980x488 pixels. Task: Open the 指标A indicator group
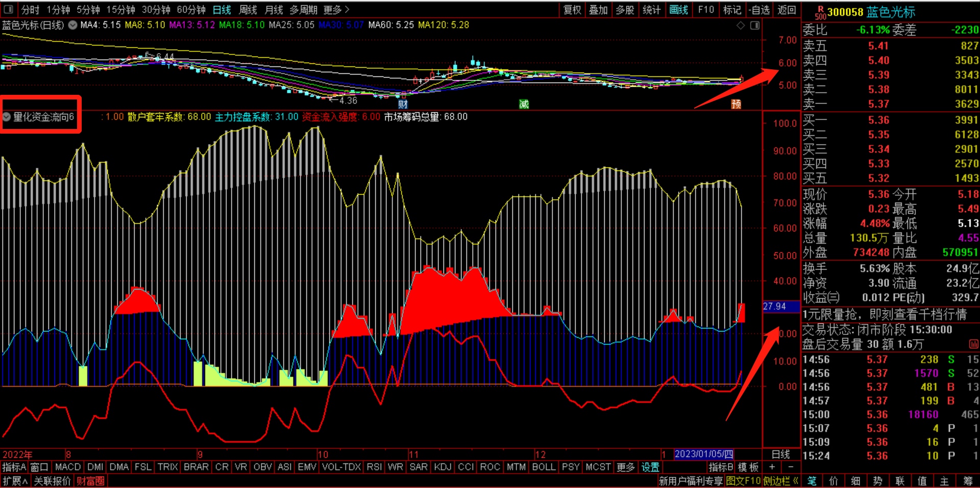14,467
